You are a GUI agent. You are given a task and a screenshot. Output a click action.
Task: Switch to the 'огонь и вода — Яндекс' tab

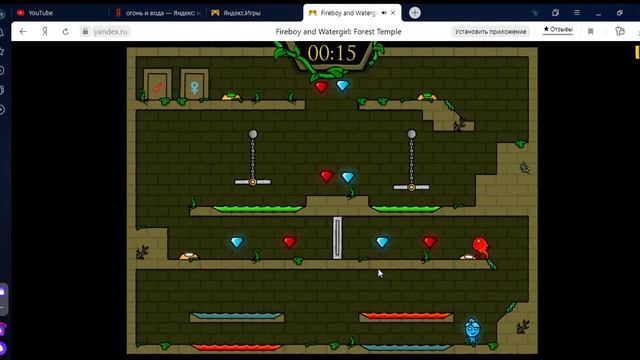[x=158, y=13]
